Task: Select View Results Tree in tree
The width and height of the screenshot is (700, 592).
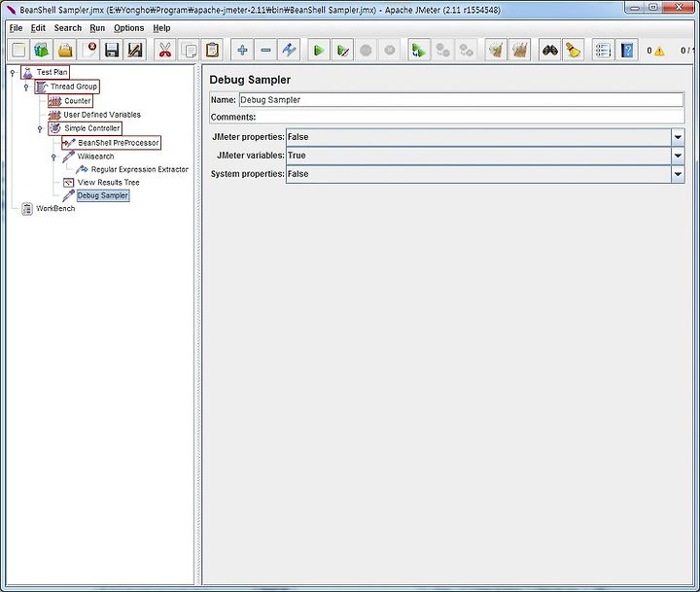Action: (x=101, y=182)
